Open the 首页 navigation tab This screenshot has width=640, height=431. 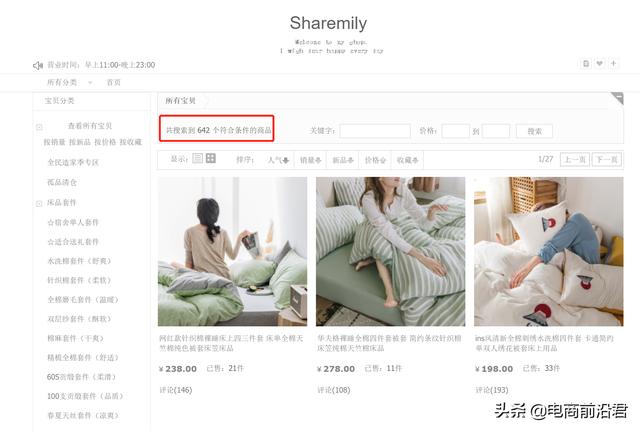(x=113, y=82)
